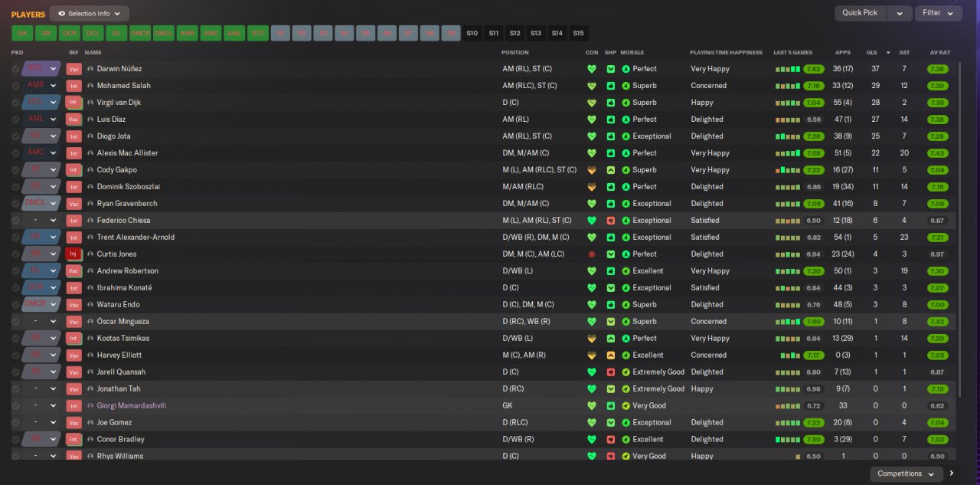Toggle picked check circle for Curtis Jones
This screenshot has width=980, height=485.
point(15,254)
